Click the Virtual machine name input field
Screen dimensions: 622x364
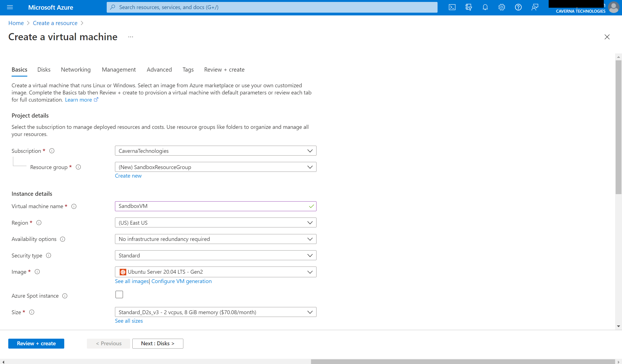pos(216,206)
